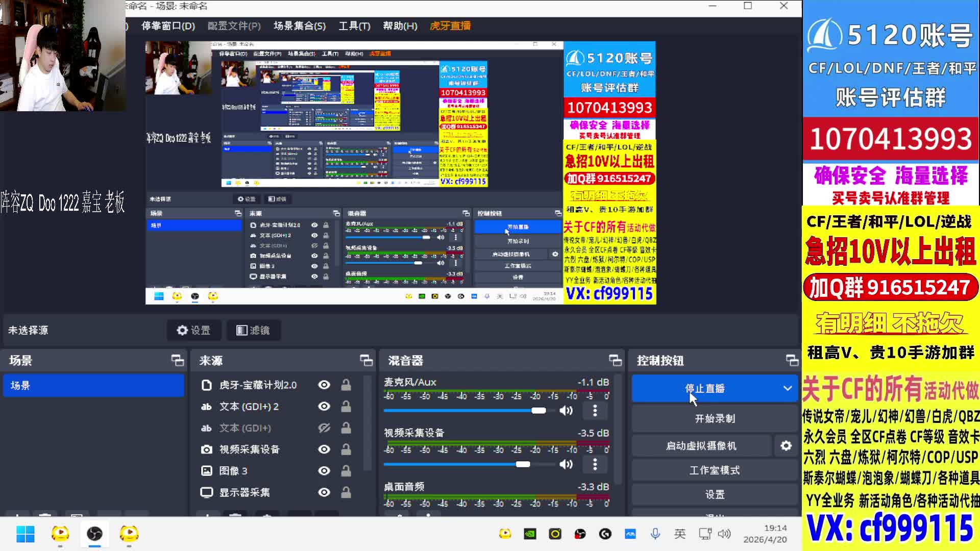Show the hidden 文本 (GDI+) source

tap(324, 428)
